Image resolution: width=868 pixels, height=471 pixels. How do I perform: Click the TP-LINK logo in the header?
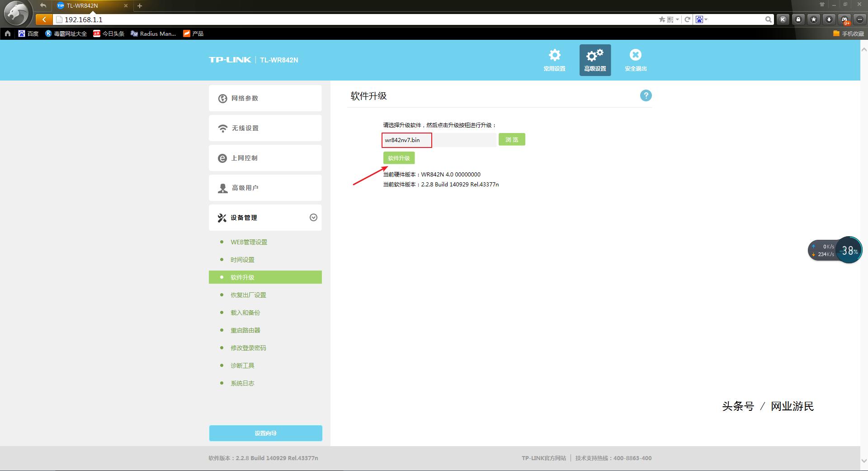click(230, 60)
